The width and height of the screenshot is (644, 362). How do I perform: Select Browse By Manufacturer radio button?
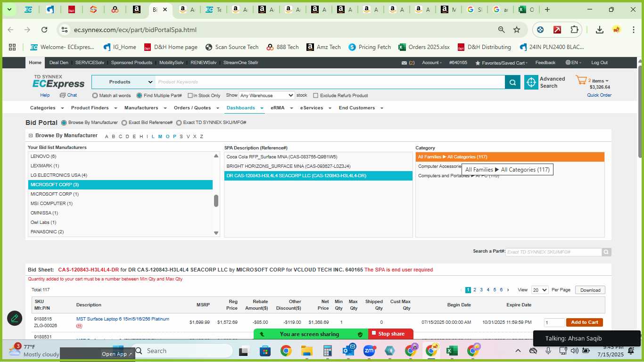point(64,123)
